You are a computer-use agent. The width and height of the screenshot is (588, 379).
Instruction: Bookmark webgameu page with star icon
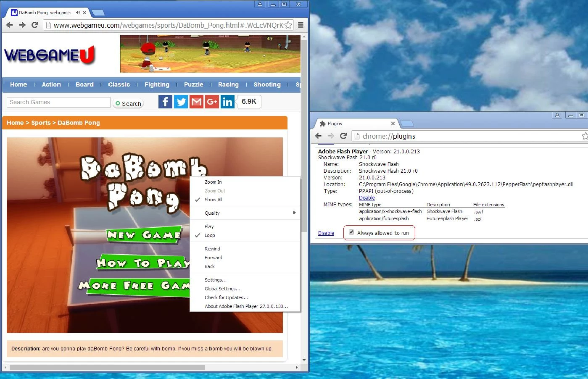(288, 25)
